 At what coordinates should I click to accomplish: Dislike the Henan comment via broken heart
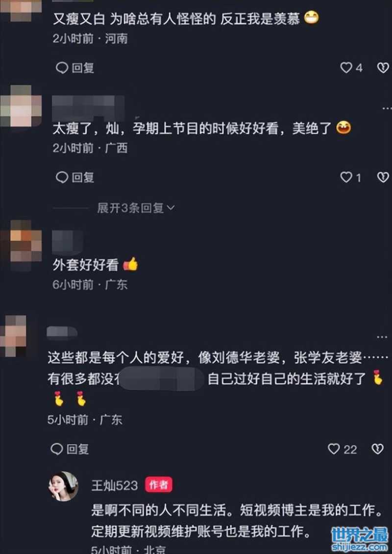click(383, 68)
